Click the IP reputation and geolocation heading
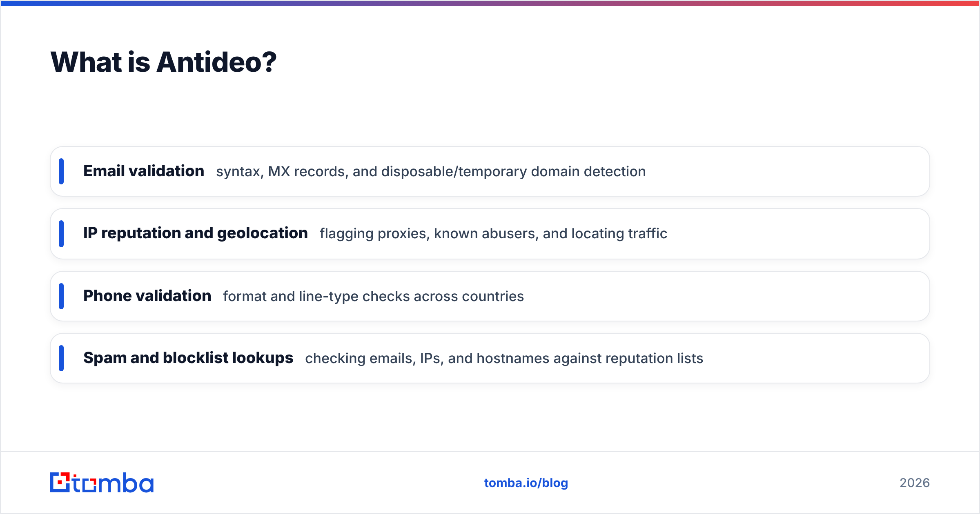The width and height of the screenshot is (980, 514). click(x=196, y=233)
